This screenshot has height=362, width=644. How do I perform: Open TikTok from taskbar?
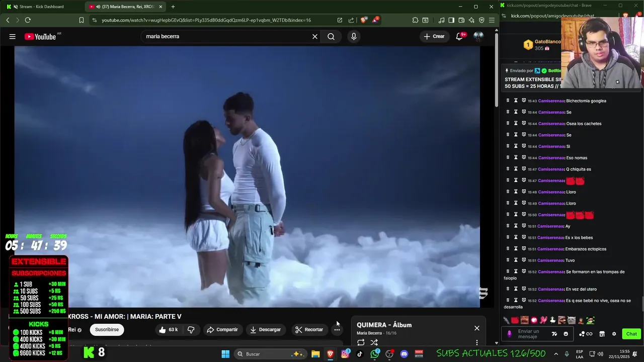pos(360,354)
